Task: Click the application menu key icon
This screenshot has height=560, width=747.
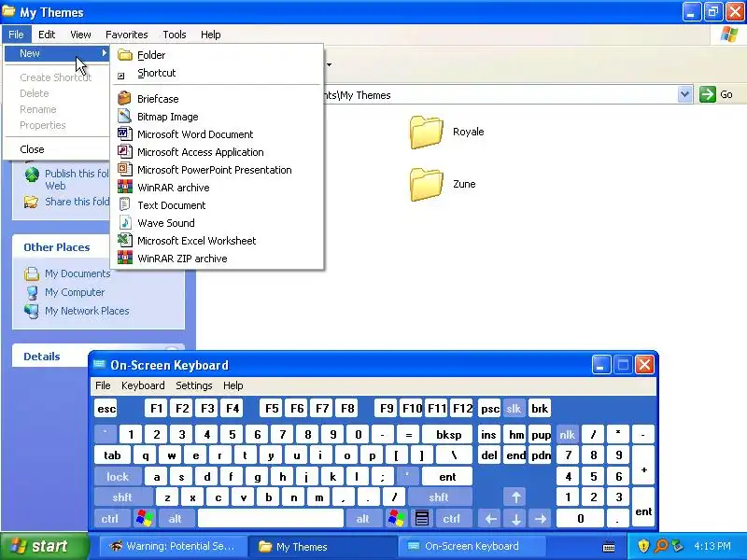Action: tap(422, 519)
